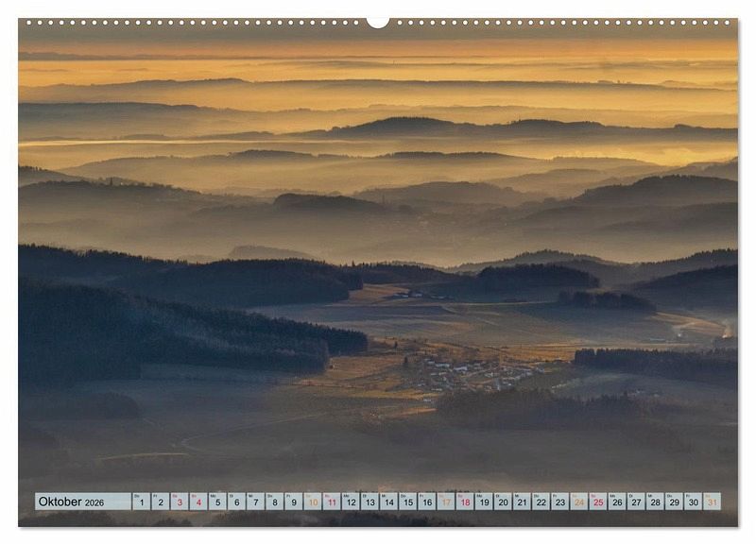This screenshot has width=756, height=545.
Task: Select day 1 in the calendar strip
Action: [x=141, y=502]
